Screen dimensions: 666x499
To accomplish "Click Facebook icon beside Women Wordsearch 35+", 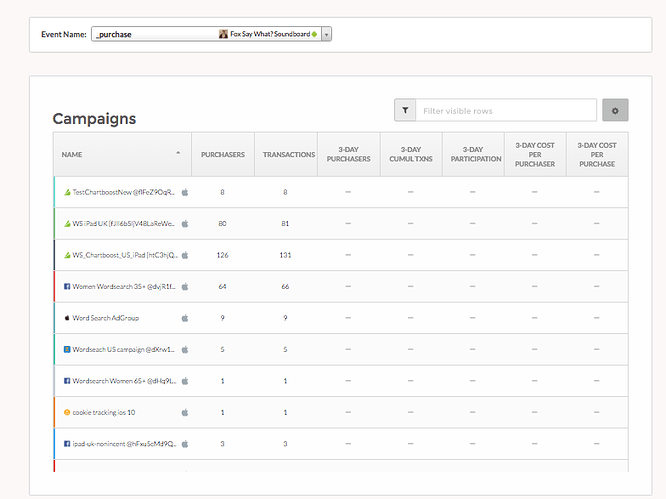I will point(67,286).
